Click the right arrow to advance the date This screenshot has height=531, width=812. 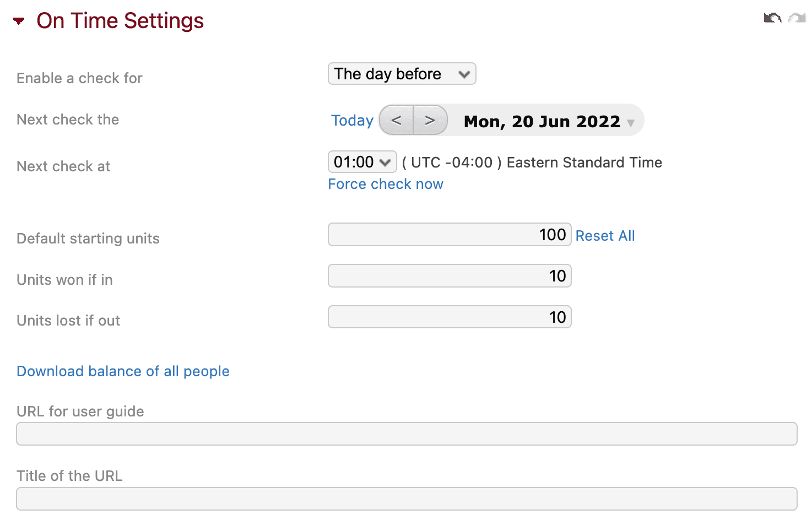click(x=431, y=120)
